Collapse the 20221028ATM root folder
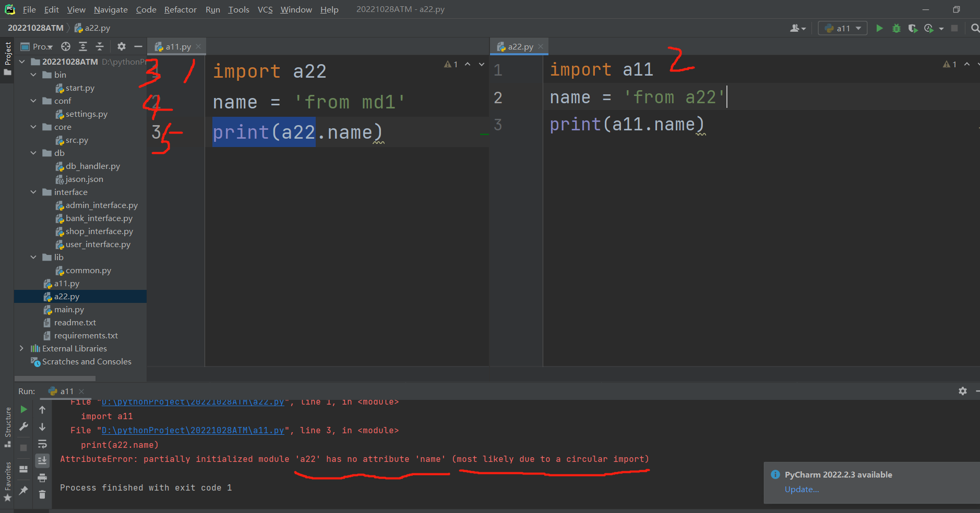 22,62
